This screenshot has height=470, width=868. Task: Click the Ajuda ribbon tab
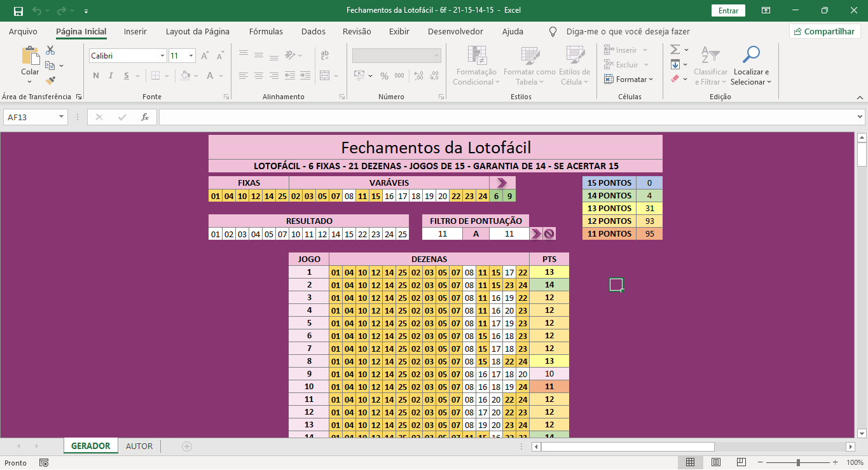coord(513,31)
